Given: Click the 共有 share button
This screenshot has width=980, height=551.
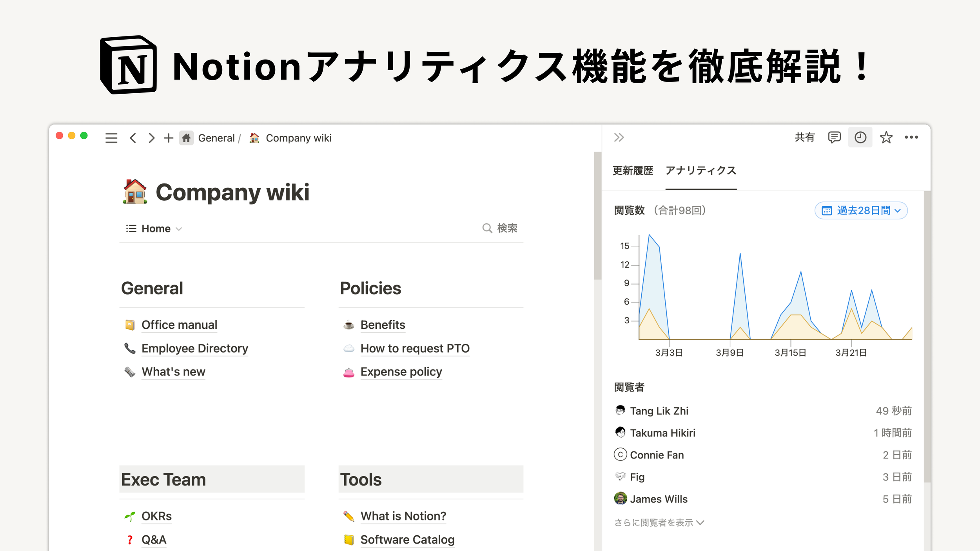Looking at the screenshot, I should pyautogui.click(x=804, y=138).
